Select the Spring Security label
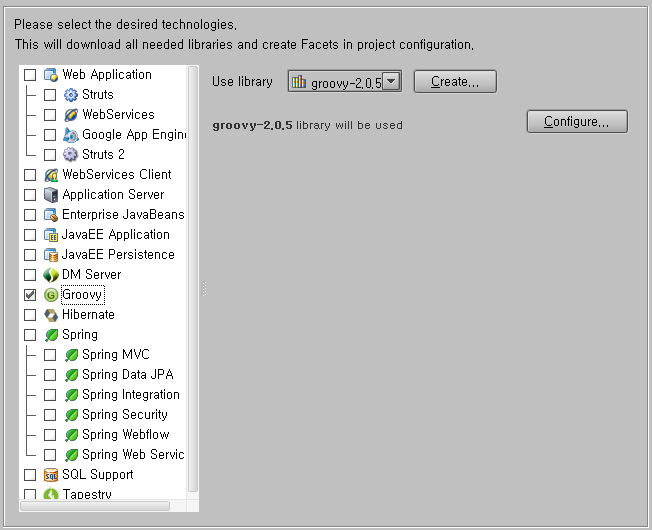This screenshot has height=530, width=652. (125, 414)
